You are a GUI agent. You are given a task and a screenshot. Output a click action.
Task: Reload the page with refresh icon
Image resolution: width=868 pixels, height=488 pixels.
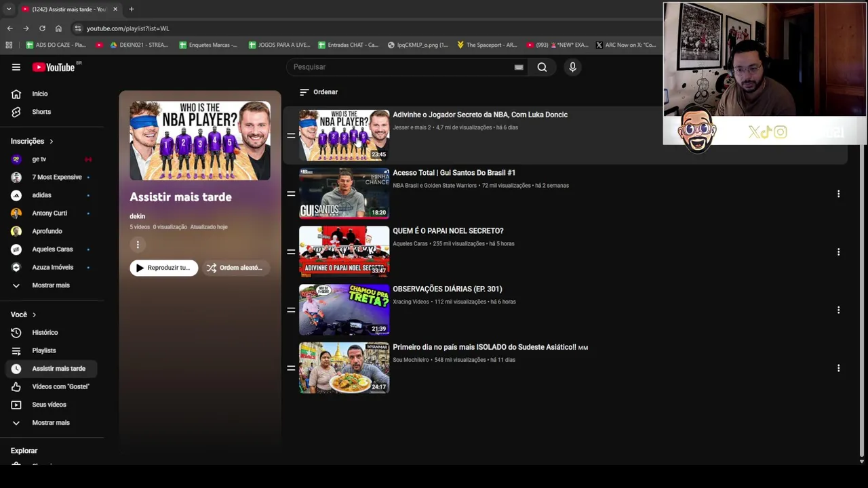tap(42, 28)
